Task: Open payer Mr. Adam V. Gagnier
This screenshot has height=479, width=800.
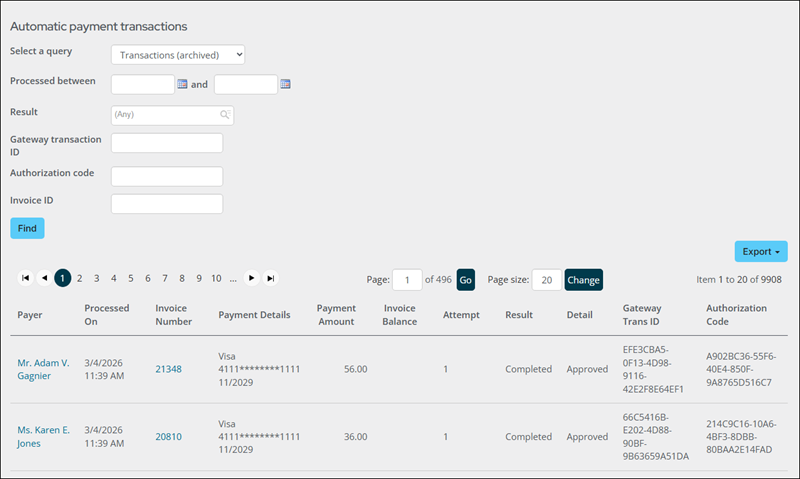Action: [x=43, y=369]
